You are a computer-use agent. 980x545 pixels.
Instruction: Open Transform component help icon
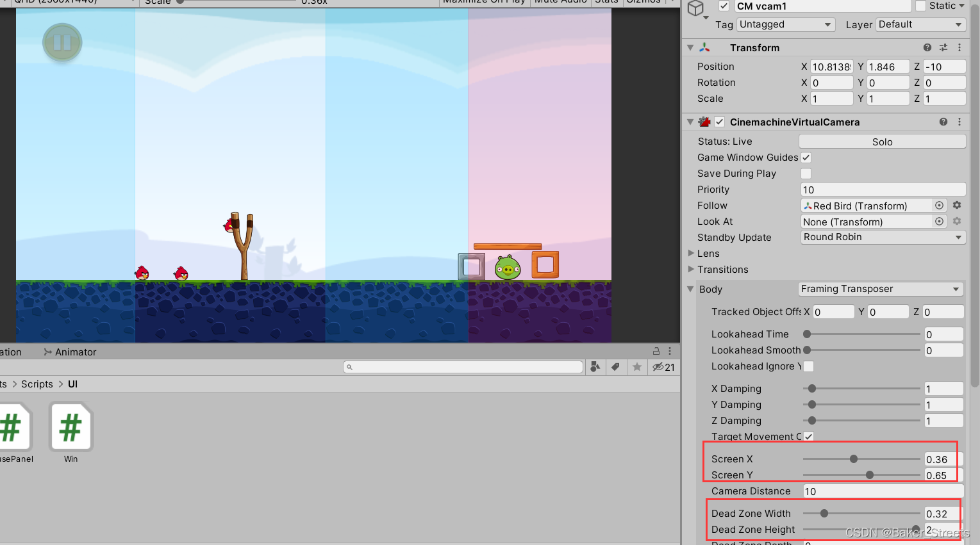[x=927, y=47]
